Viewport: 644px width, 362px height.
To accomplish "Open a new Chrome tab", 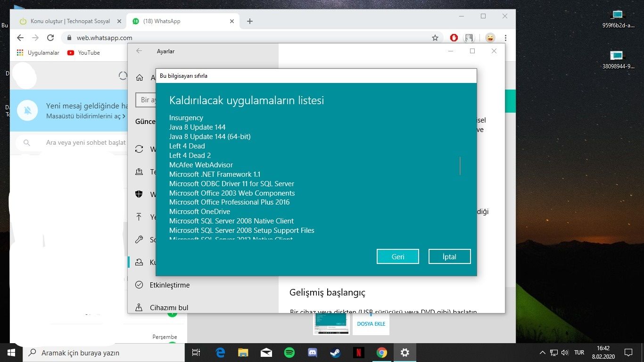I will pos(250,21).
